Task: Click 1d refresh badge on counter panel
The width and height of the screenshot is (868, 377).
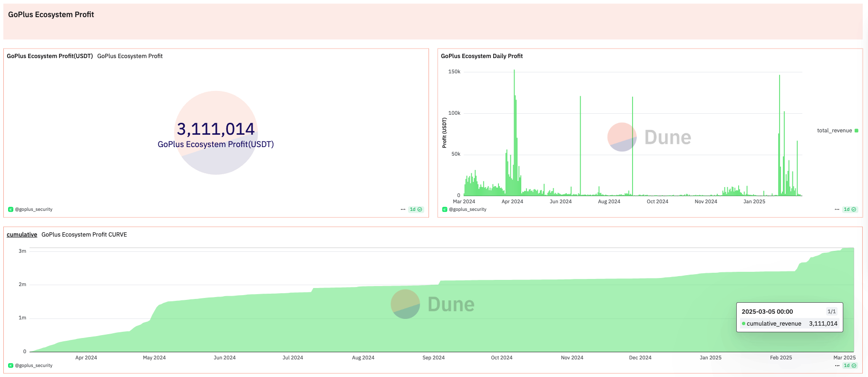Action: pyautogui.click(x=416, y=209)
